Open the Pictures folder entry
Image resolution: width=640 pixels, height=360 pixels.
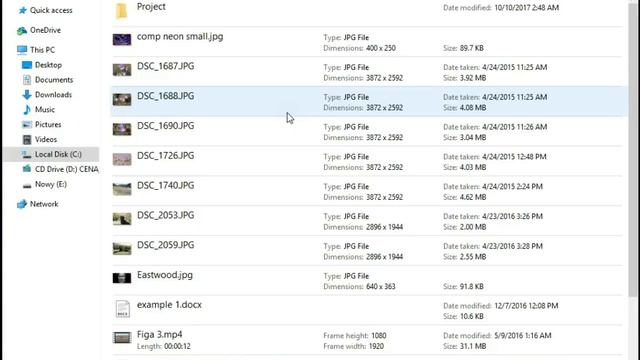(48, 124)
